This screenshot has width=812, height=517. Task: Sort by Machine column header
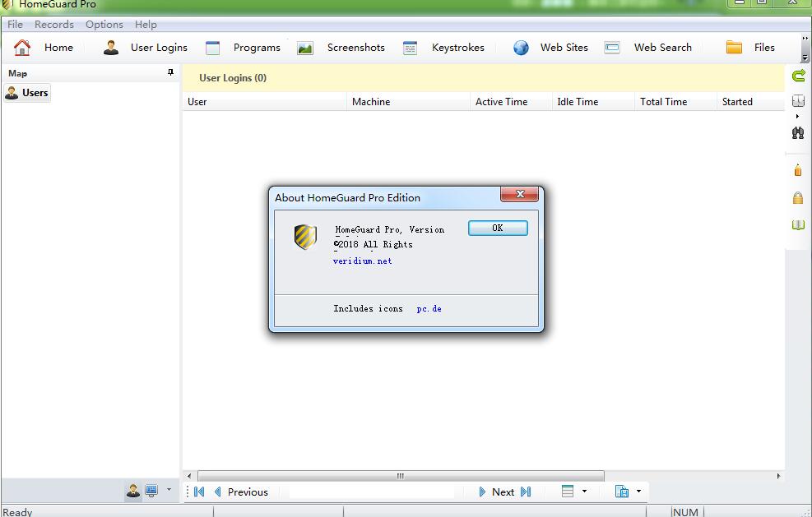tap(409, 102)
